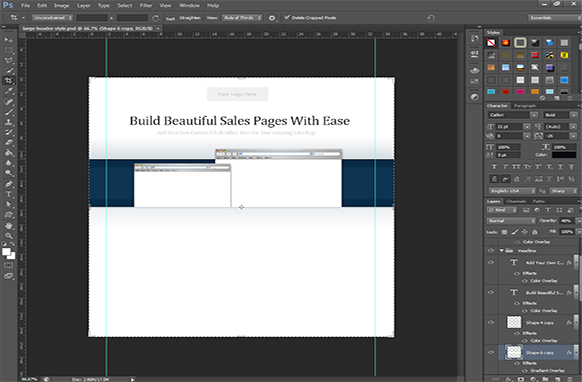This screenshot has height=382, width=582.
Task: Hide the Shape 6 copy layer
Action: click(x=491, y=352)
